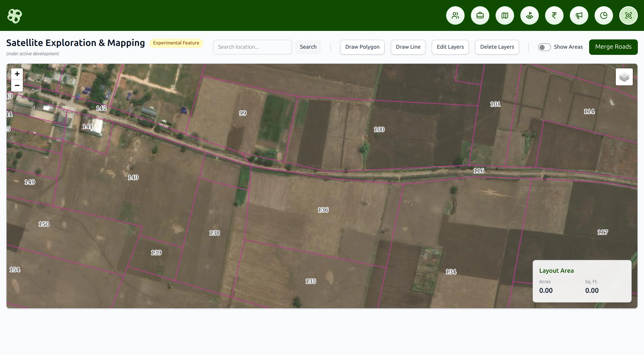Activate Draw Polygon mode

(362, 47)
